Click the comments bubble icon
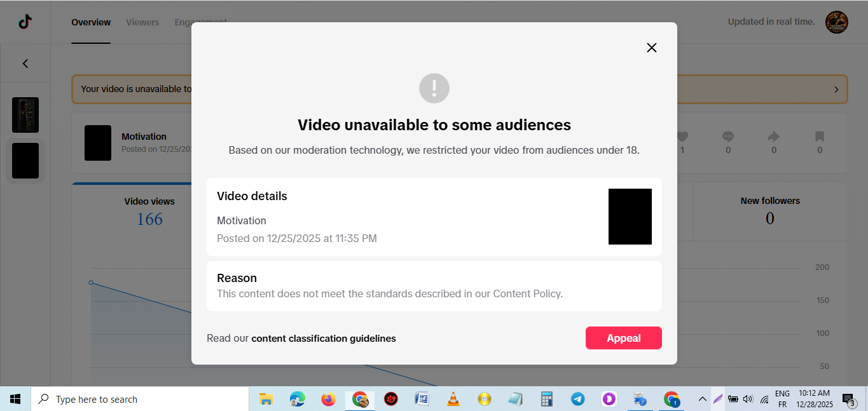Screen dimensions: 868x411 pos(728,137)
